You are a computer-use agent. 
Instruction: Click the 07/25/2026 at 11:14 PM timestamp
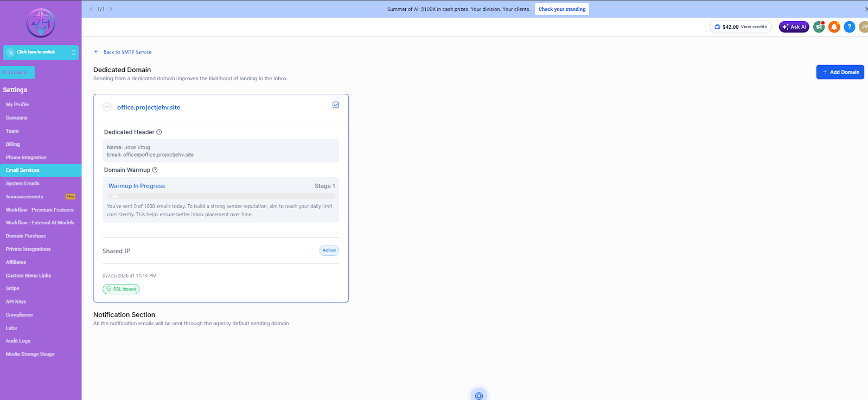(130, 276)
